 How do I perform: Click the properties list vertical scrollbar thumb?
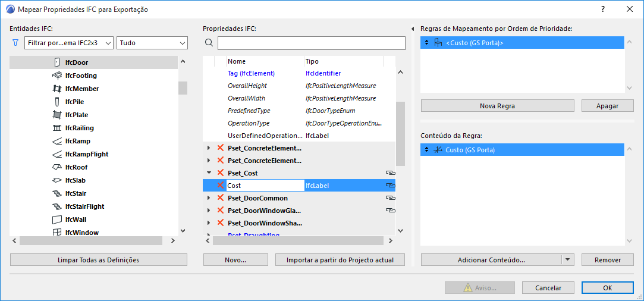click(400, 133)
